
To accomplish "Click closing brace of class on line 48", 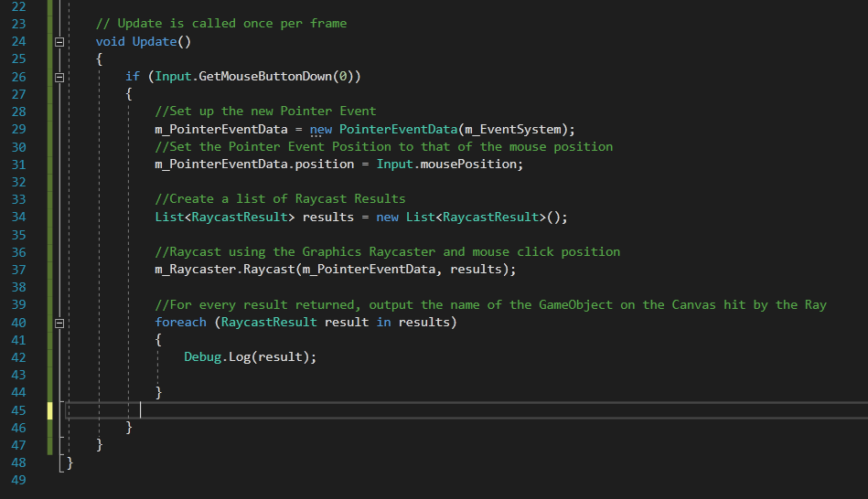I will [70, 463].
